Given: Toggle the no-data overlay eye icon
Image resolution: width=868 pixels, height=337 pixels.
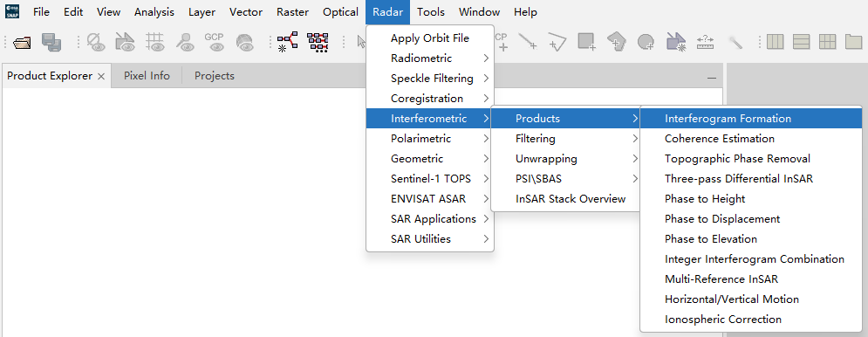Looking at the screenshot, I should [x=96, y=42].
